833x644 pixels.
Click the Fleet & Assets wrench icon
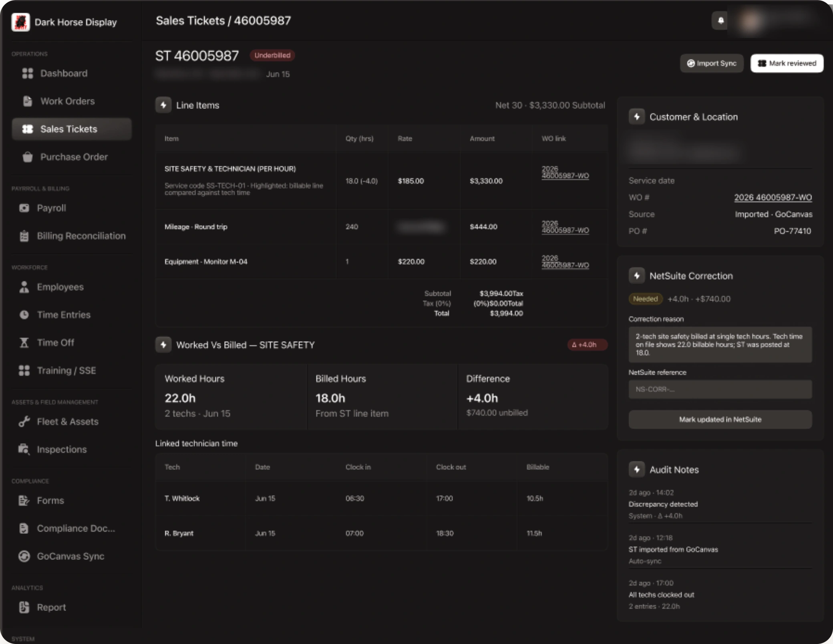point(24,421)
